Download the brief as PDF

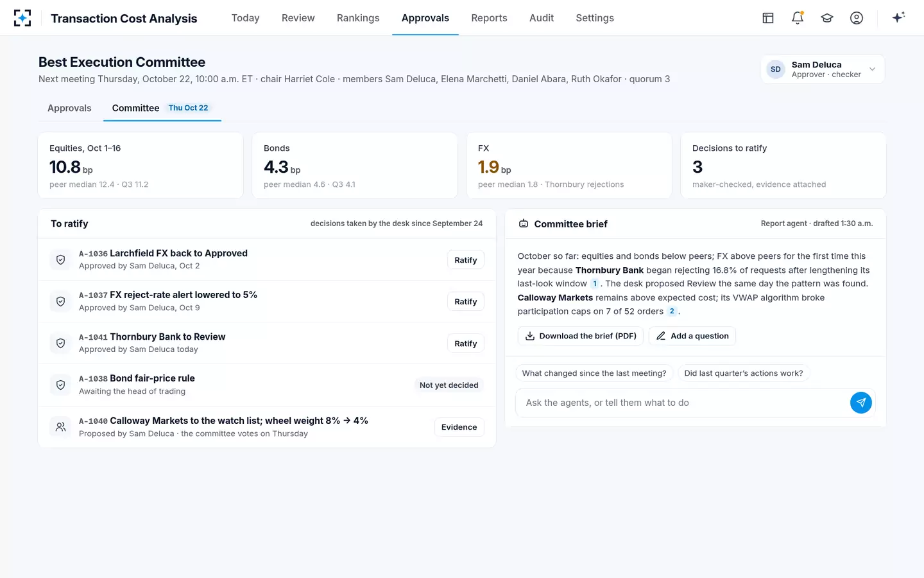581,336
